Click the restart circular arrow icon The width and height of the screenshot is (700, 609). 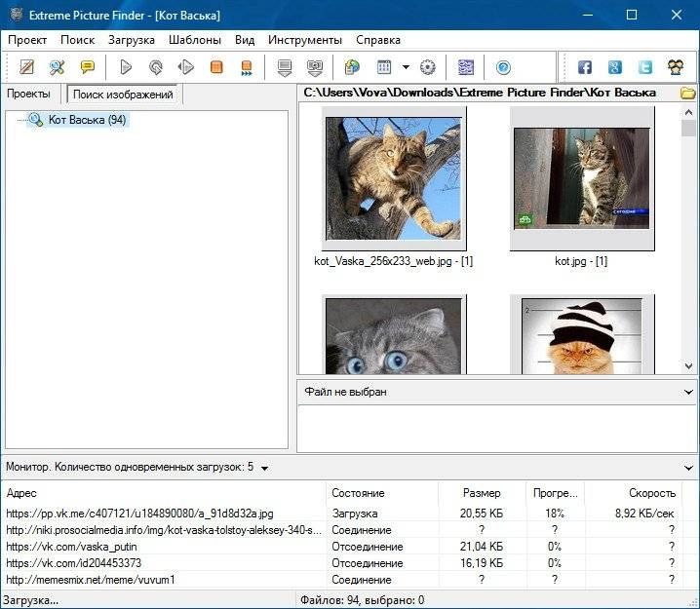coord(156,67)
